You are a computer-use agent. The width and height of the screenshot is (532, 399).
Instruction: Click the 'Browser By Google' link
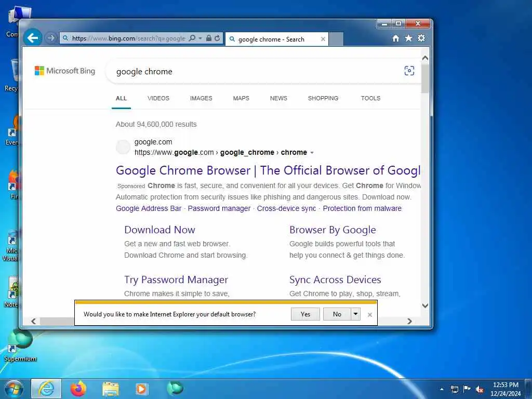332,230
